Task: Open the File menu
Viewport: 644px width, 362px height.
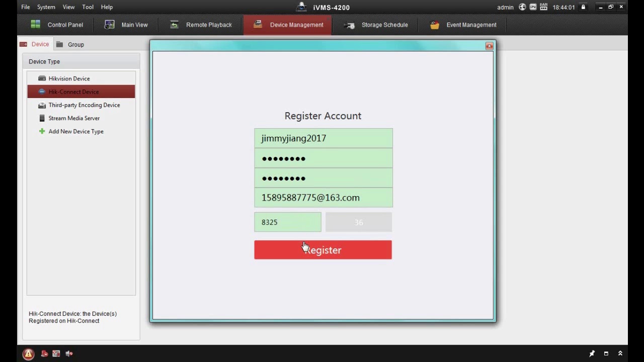Action: [26, 7]
